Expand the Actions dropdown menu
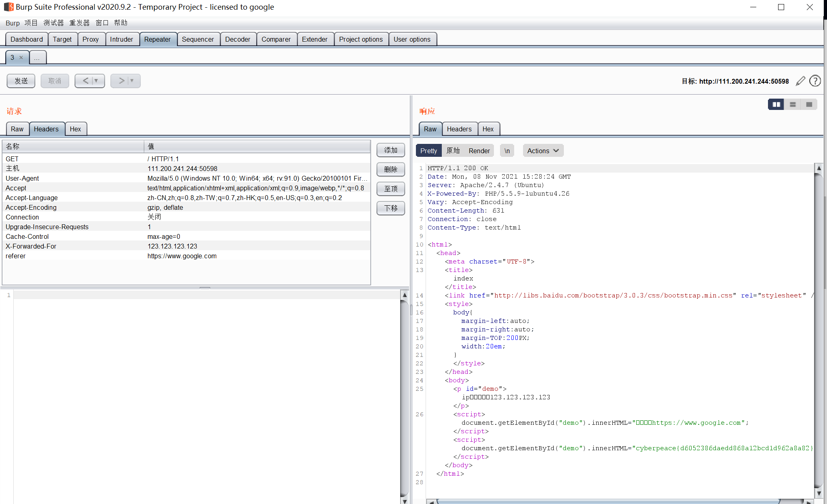 click(543, 151)
